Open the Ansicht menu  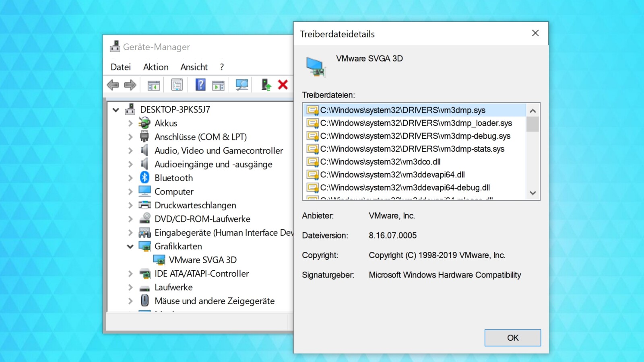[x=194, y=67]
